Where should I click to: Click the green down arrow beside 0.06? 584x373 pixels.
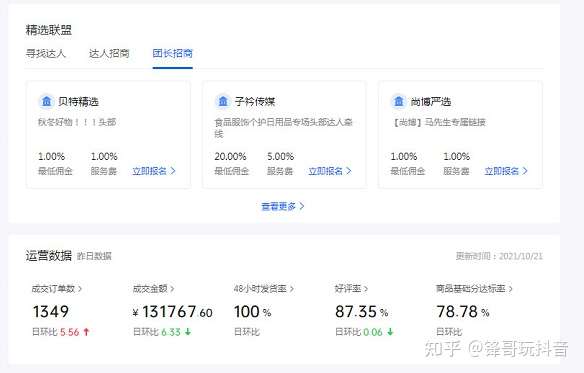click(x=390, y=332)
